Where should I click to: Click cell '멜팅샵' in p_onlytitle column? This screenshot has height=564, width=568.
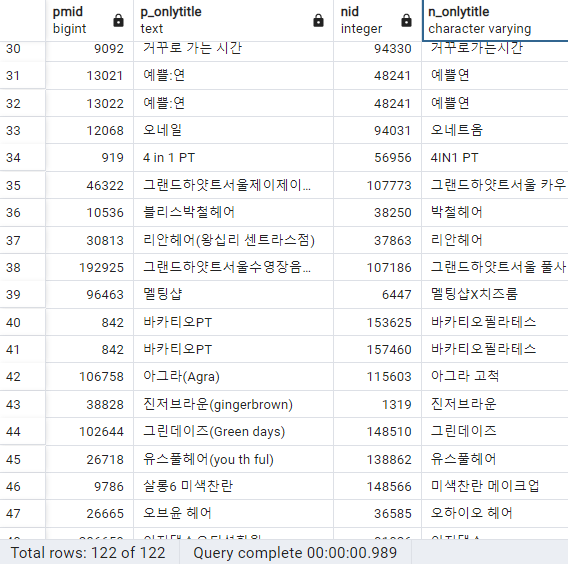[233, 294]
